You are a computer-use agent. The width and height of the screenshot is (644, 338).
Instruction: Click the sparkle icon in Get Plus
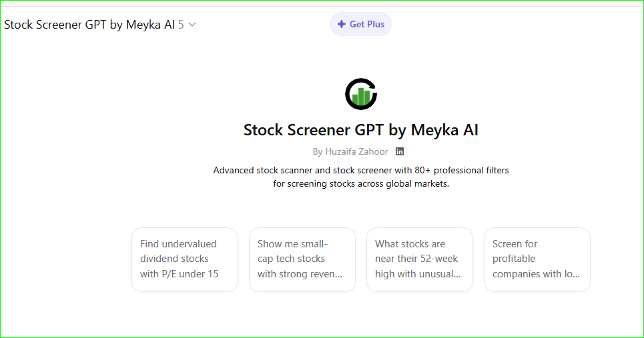pyautogui.click(x=341, y=24)
